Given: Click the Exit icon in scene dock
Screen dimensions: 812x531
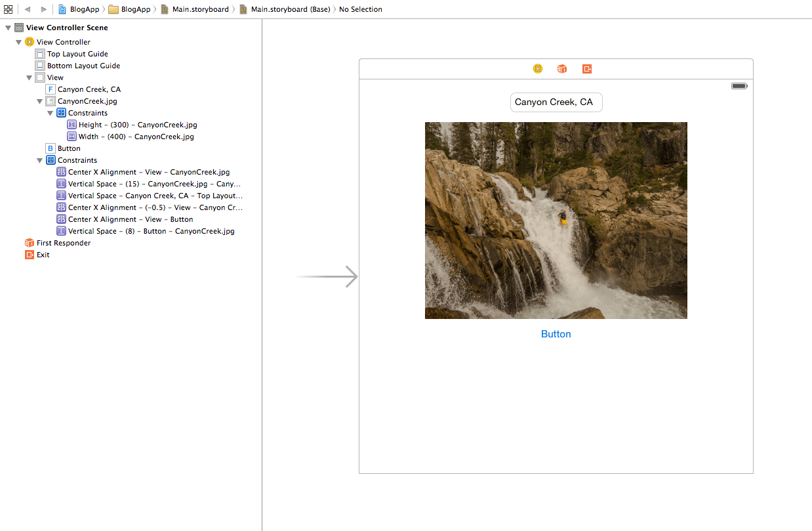Looking at the screenshot, I should click(x=587, y=69).
